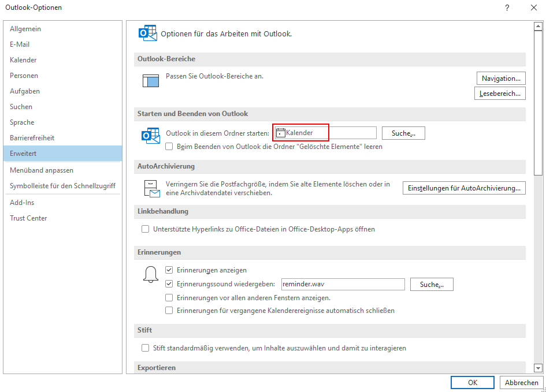Open the Suchen category
The image size is (546, 392).
tap(62, 107)
